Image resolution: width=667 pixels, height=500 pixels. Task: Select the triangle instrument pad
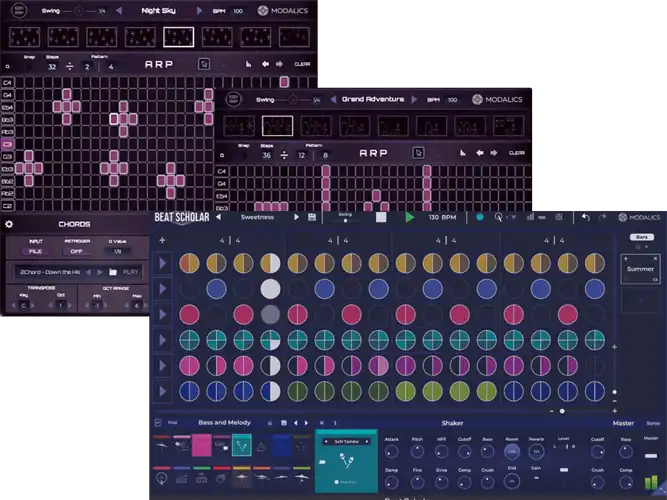coord(261,447)
